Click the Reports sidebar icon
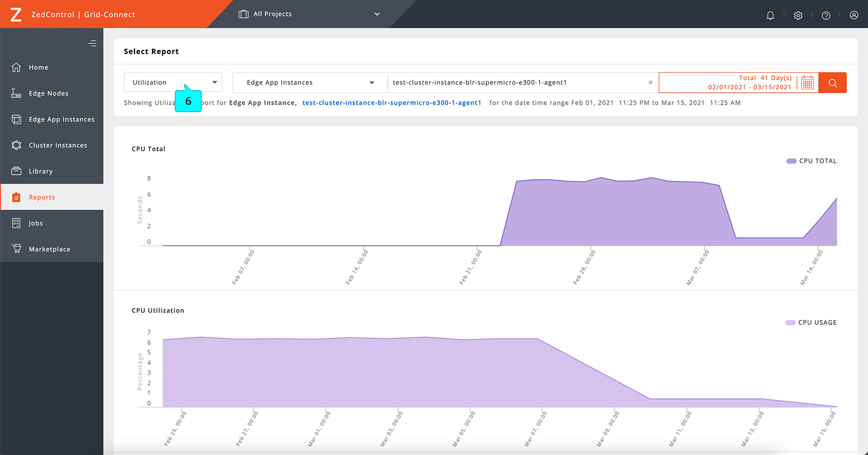This screenshot has width=868, height=455. point(16,197)
